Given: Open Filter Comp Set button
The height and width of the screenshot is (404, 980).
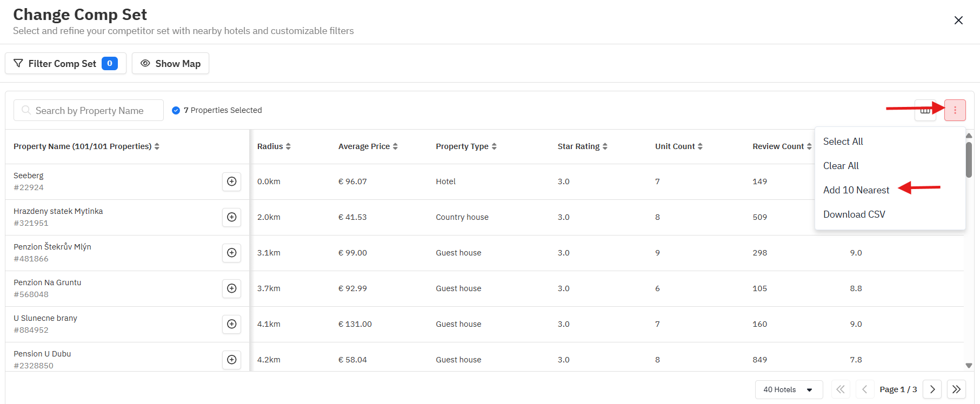Looking at the screenshot, I should tap(65, 64).
